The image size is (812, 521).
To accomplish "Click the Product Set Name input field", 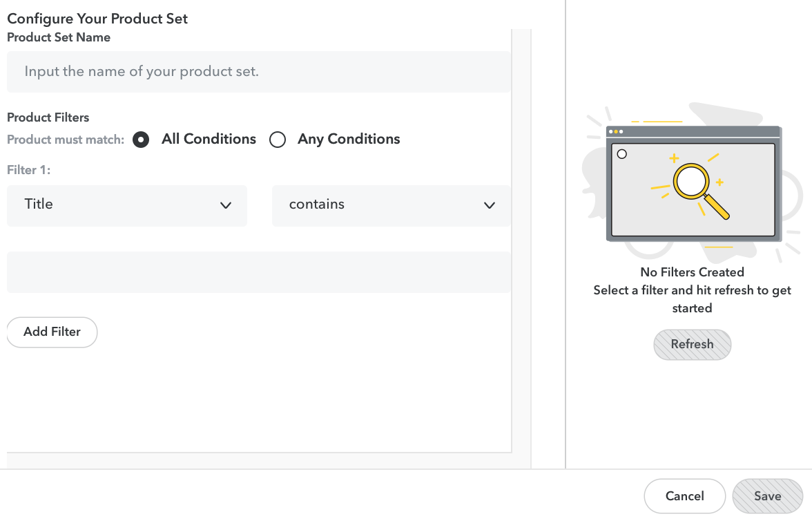I will 258,71.
